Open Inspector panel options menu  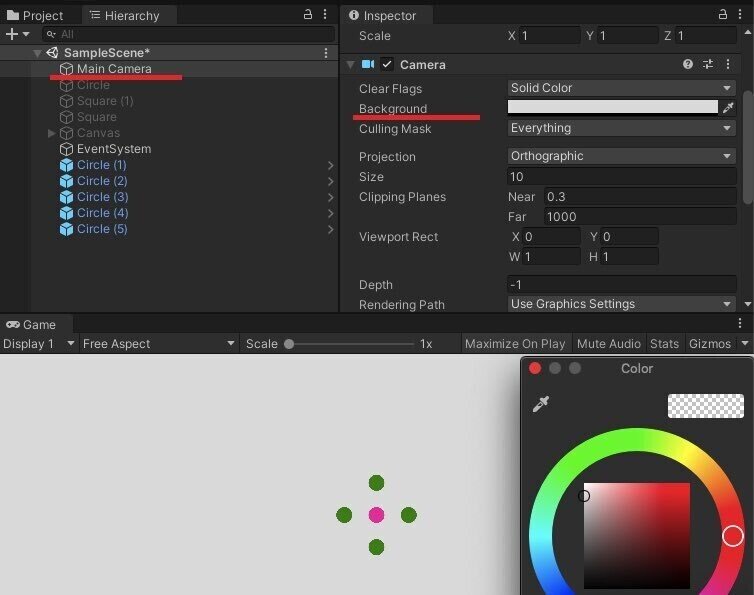click(740, 14)
